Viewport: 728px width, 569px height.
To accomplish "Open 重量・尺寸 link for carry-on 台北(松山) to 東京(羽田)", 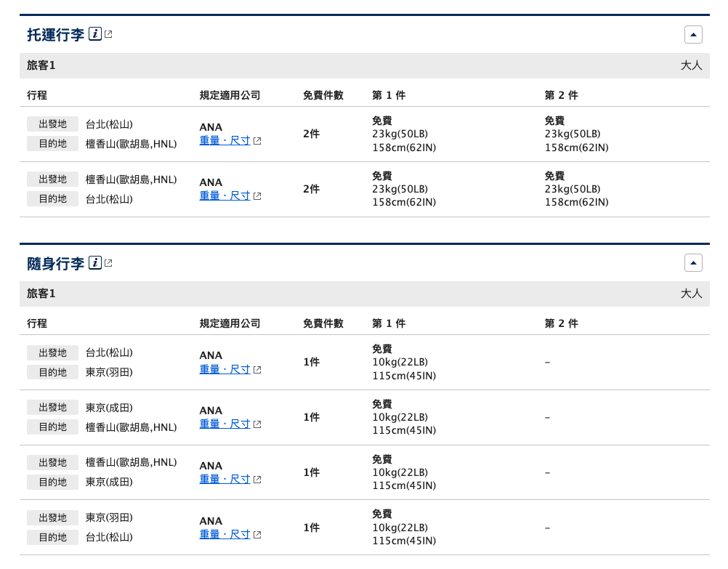I will [225, 369].
